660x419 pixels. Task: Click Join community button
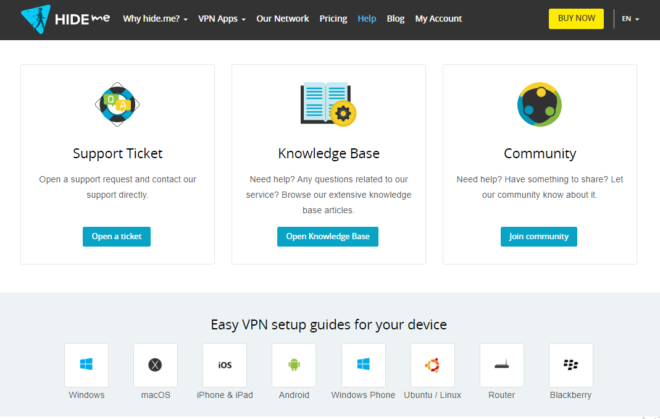(539, 237)
